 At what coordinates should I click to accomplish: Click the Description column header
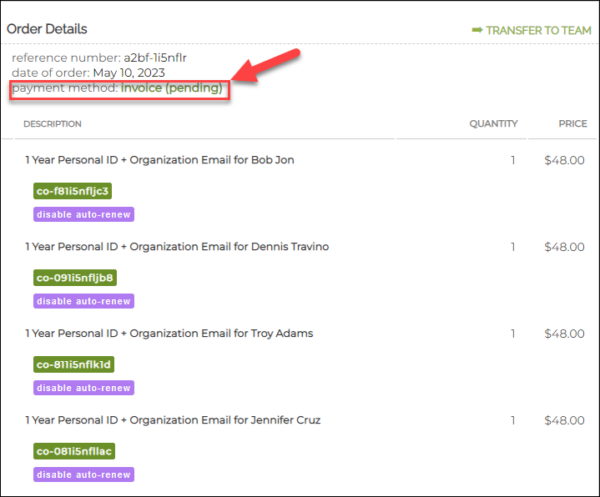(52, 124)
